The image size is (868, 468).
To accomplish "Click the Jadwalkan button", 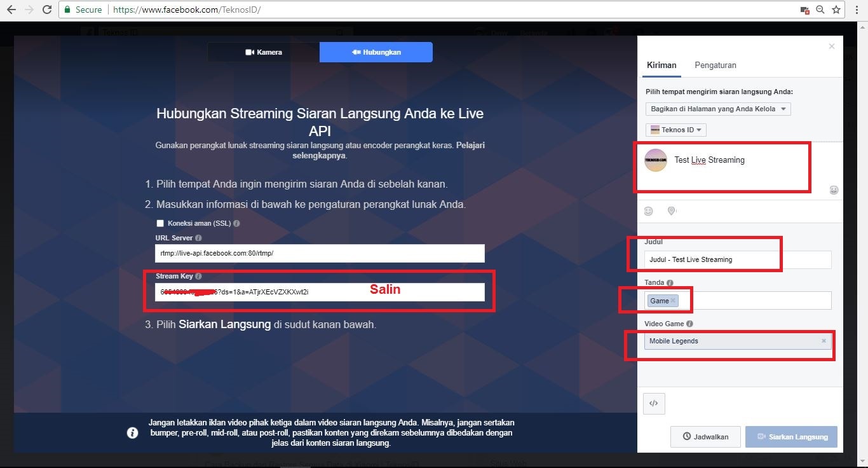I will [705, 437].
